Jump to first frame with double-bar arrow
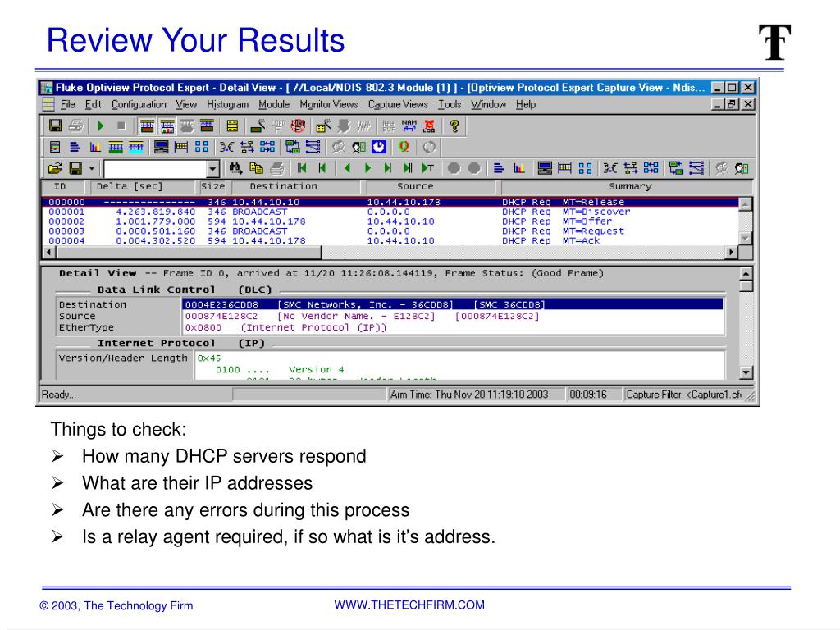840x630 pixels. tap(302, 169)
